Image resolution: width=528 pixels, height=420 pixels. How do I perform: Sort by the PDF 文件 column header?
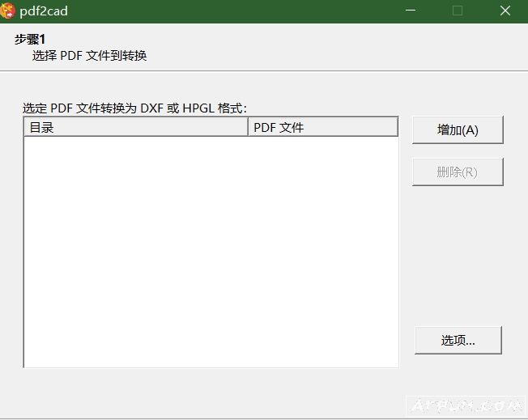click(323, 127)
